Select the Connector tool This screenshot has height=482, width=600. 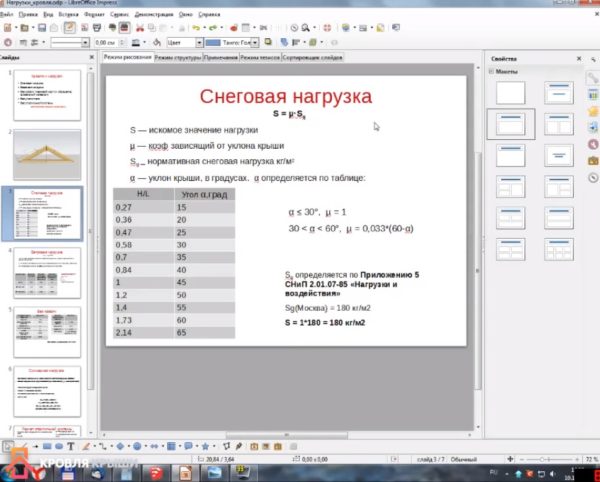pos(103,446)
